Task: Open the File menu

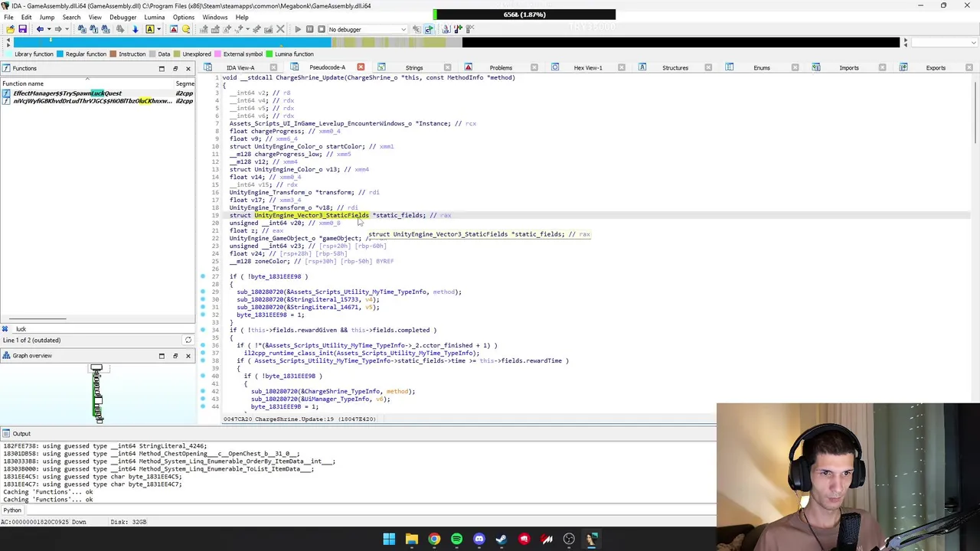Action: point(8,17)
